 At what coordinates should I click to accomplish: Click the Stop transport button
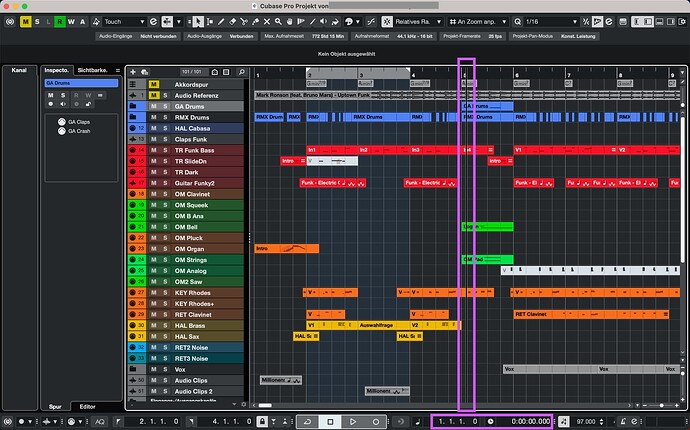click(330, 422)
